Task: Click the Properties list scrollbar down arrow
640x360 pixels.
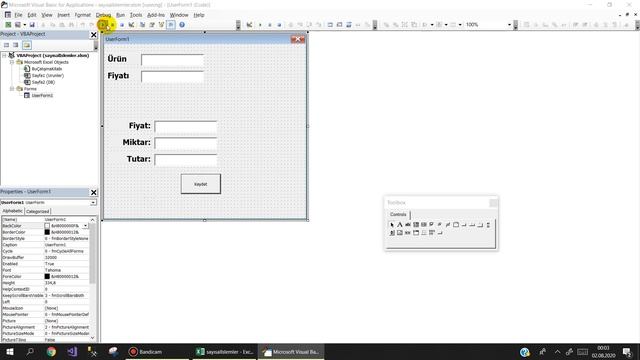Action: tap(93, 338)
